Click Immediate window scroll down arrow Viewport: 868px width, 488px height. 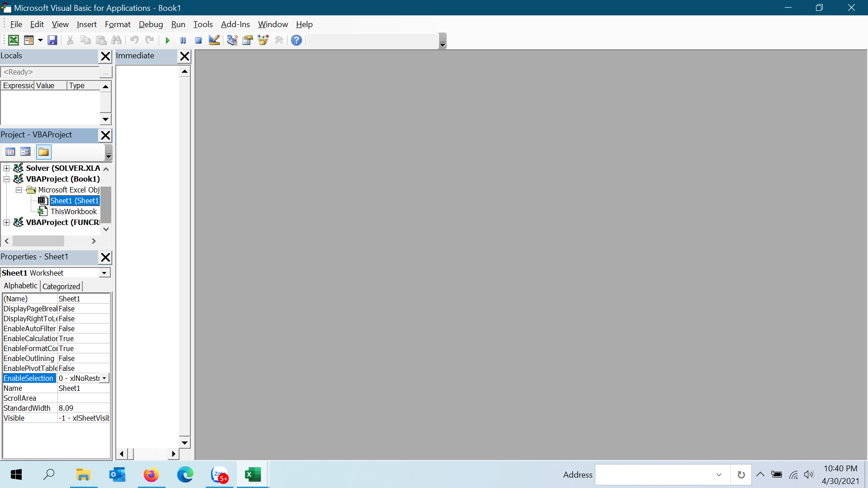point(184,443)
